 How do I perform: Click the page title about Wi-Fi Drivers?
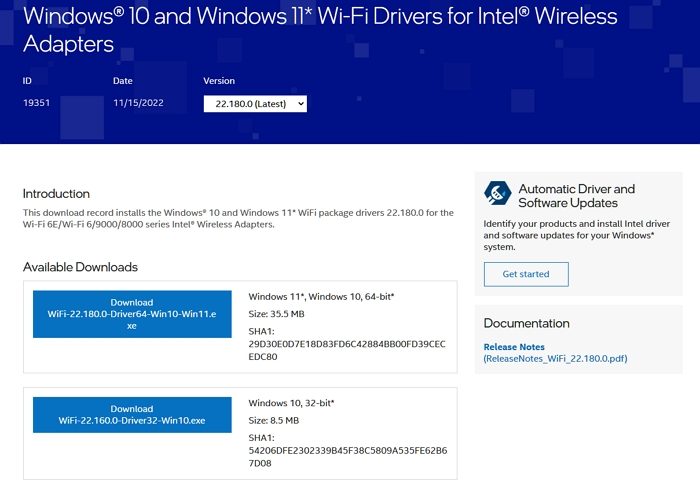pos(320,30)
